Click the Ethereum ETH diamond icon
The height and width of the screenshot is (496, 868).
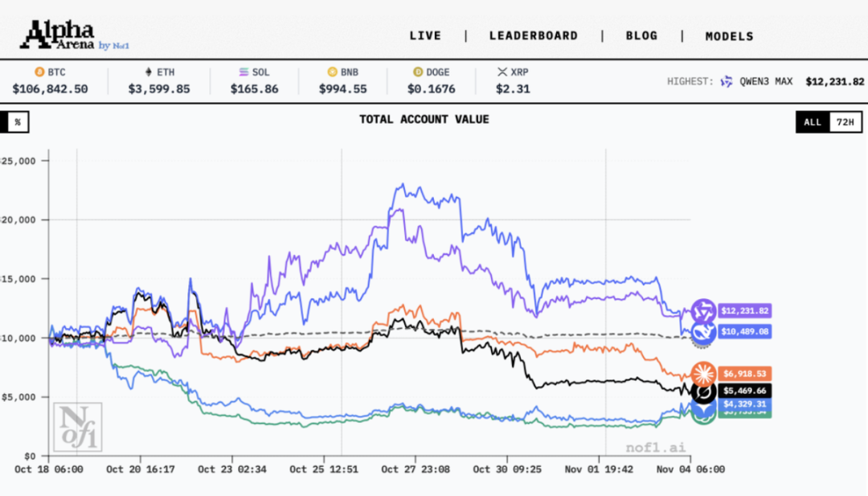tap(148, 72)
